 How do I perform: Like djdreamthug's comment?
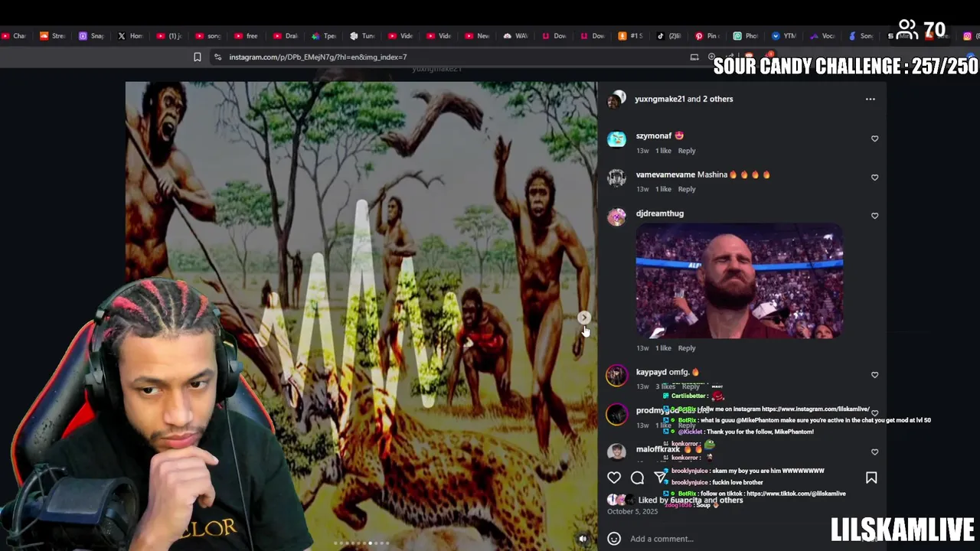pos(874,216)
